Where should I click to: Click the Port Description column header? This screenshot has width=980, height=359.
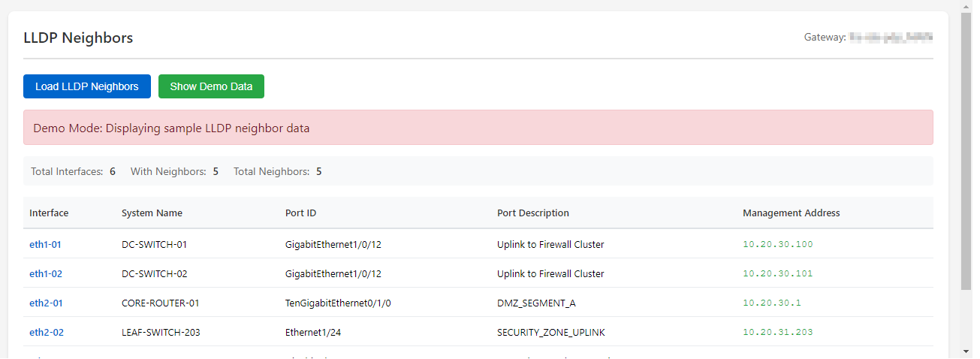533,213
